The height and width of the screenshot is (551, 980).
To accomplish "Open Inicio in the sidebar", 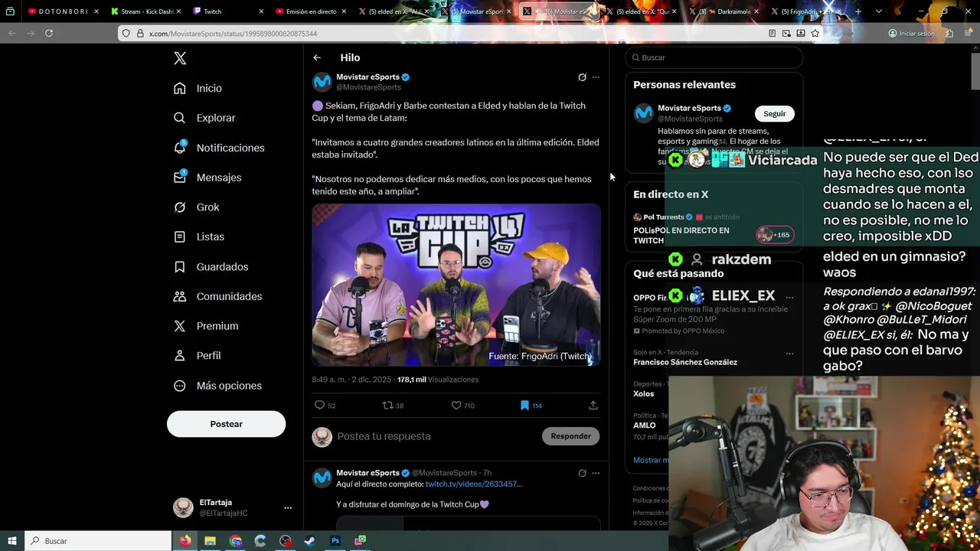I will click(x=198, y=88).
